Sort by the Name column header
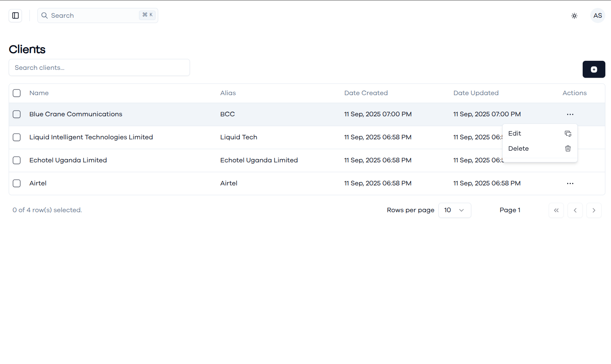The image size is (611, 364). pyautogui.click(x=39, y=93)
